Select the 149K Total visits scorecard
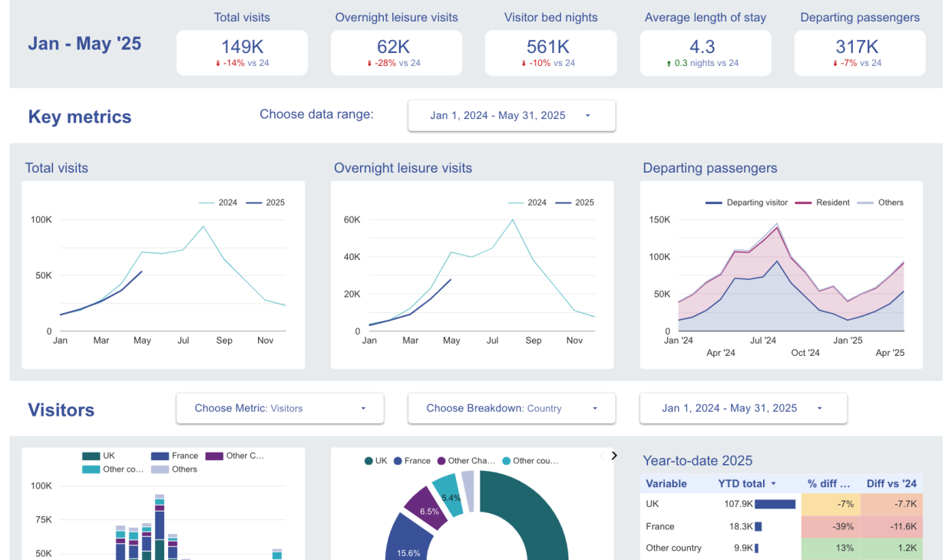 (x=242, y=53)
